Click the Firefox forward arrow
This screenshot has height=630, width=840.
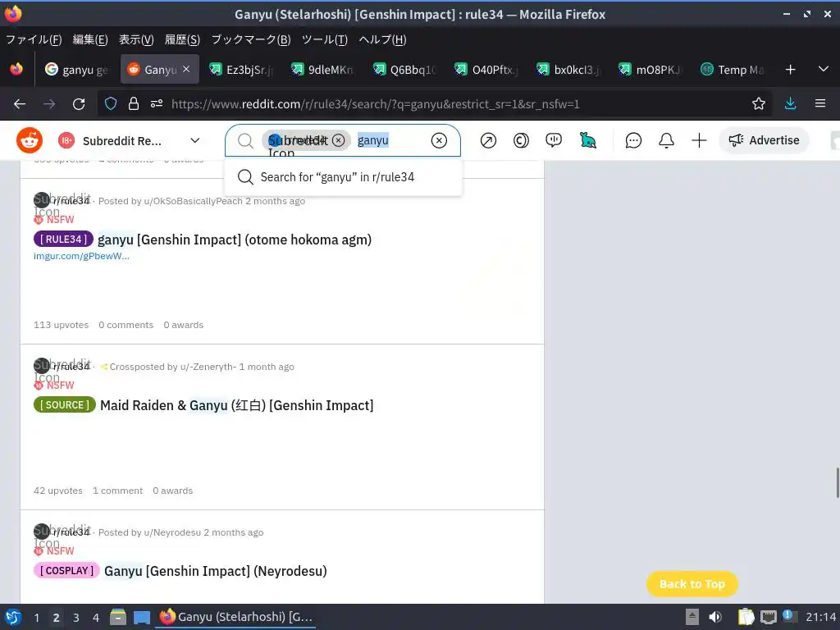point(49,104)
